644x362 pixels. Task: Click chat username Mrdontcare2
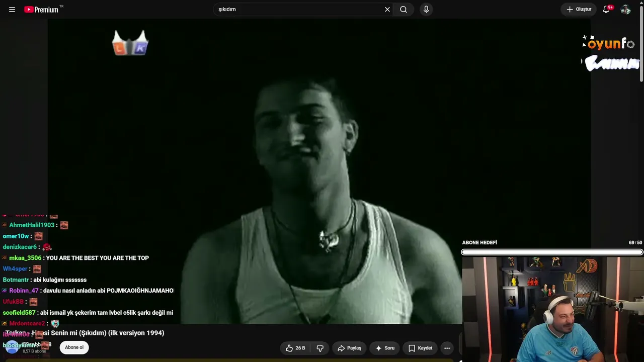[x=27, y=324]
